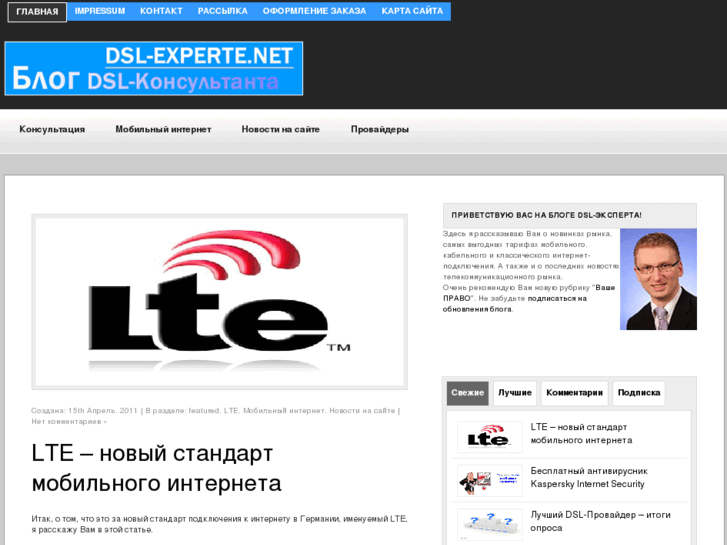727x545 pixels.
Task: Click the large LTE featured image
Action: click(x=219, y=302)
